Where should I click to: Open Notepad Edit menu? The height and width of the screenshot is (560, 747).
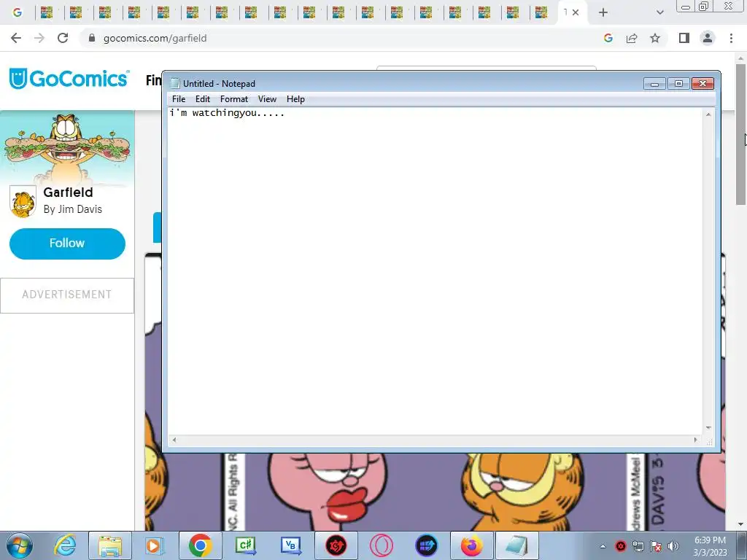[x=203, y=99]
